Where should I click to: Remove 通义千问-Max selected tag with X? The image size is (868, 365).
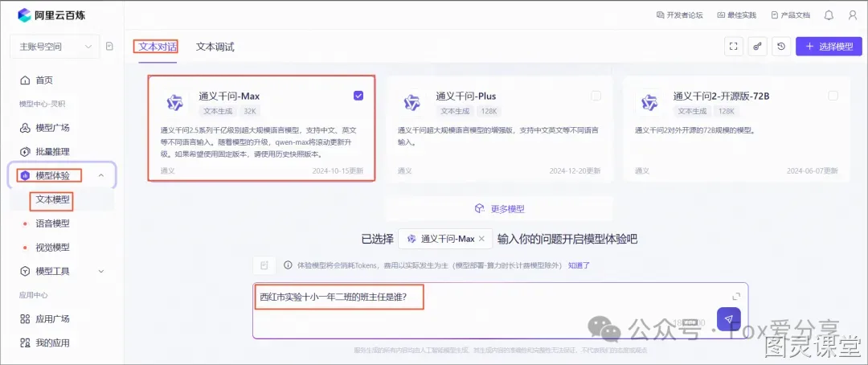point(481,239)
